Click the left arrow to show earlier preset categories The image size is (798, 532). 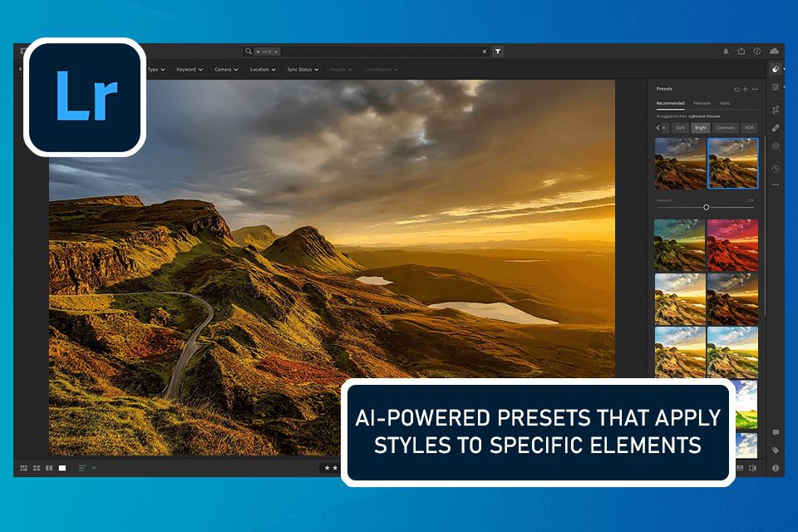[x=658, y=128]
